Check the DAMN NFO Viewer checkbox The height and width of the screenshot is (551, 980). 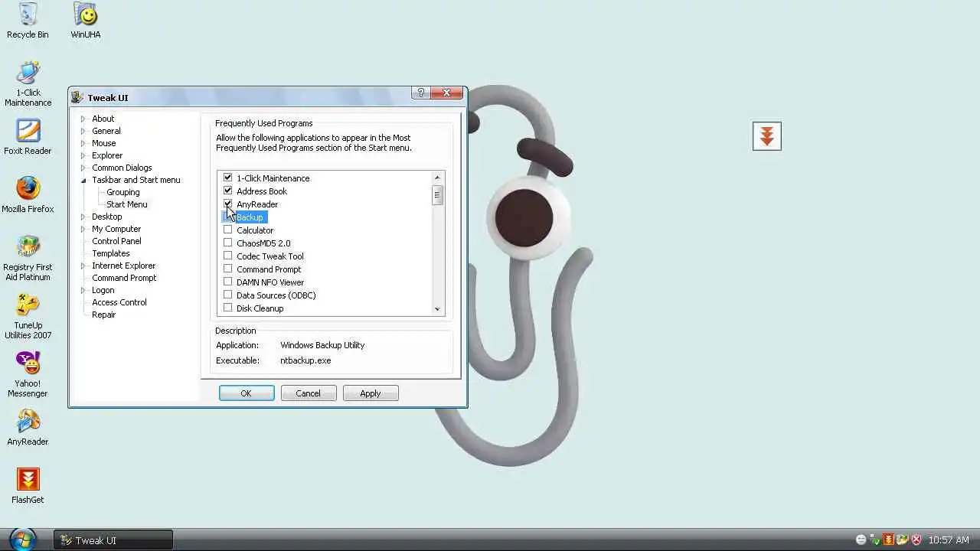click(x=227, y=282)
